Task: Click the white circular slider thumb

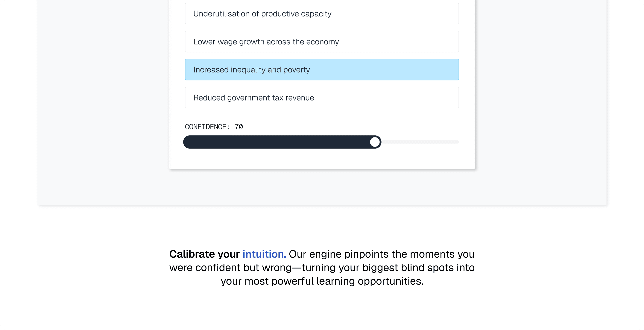Action: point(375,142)
